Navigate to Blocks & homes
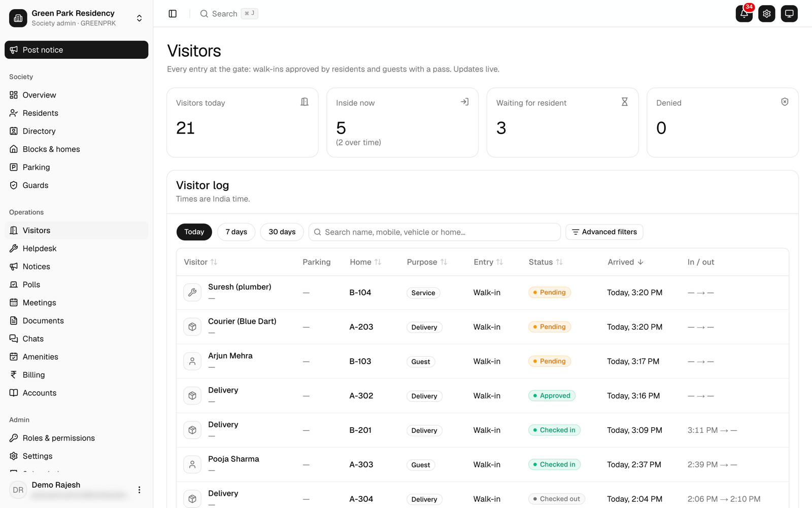The image size is (812, 508). point(76,149)
